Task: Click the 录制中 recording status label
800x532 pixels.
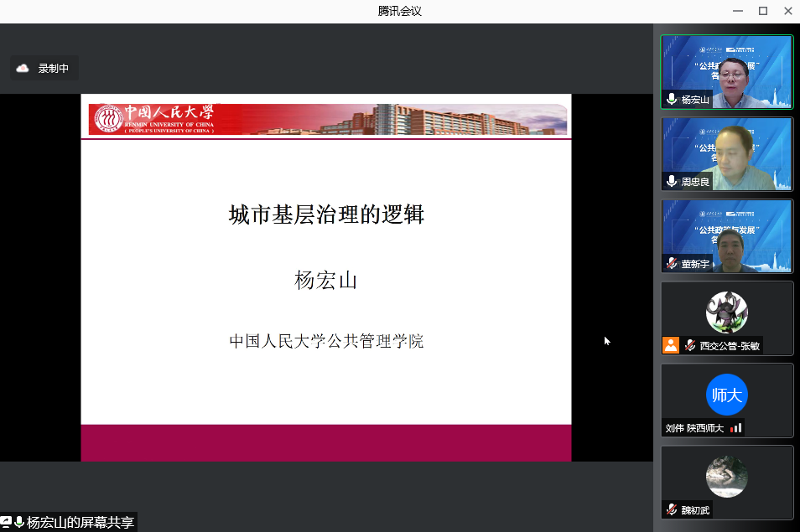Action: 54,69
